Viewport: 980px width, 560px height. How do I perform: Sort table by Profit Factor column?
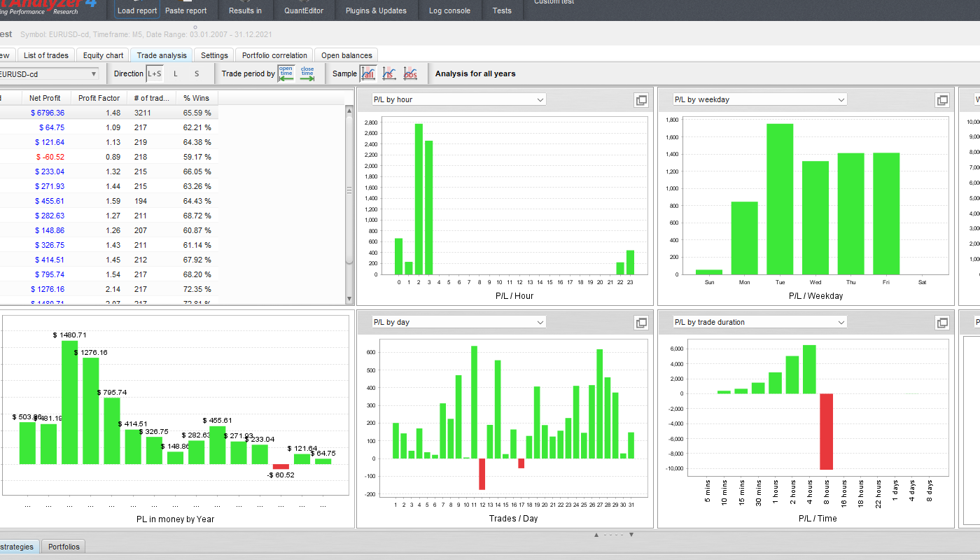[x=99, y=98]
